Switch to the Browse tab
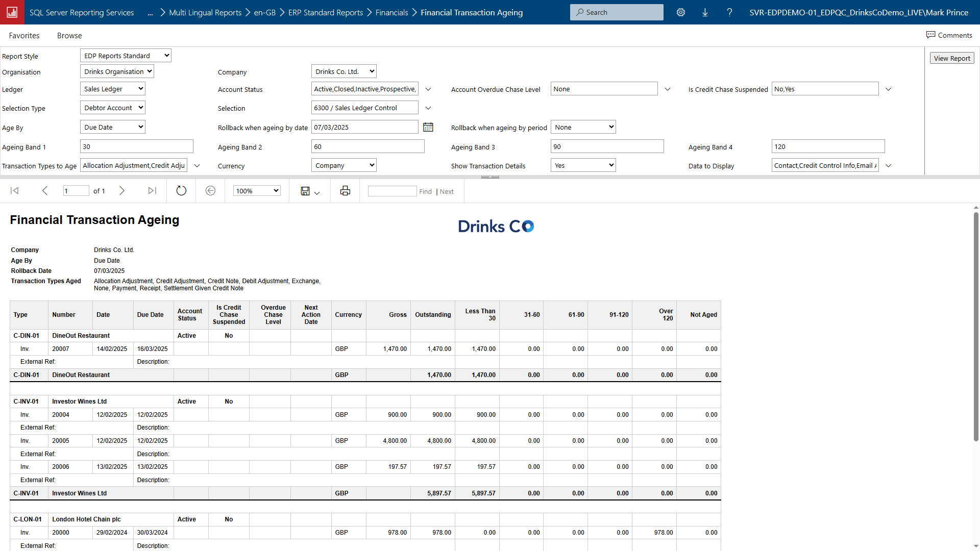The height and width of the screenshot is (551, 980). click(x=69, y=35)
